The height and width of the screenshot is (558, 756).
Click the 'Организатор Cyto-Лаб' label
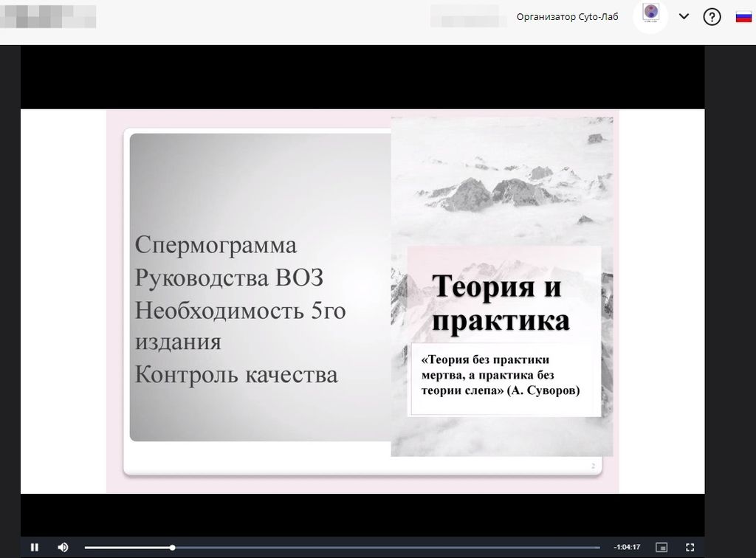click(x=567, y=17)
